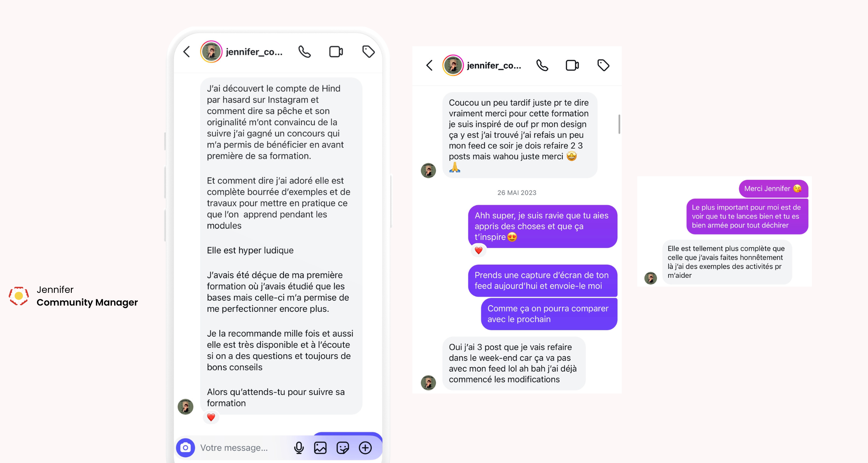Open the camera from the message bar

(x=186, y=448)
